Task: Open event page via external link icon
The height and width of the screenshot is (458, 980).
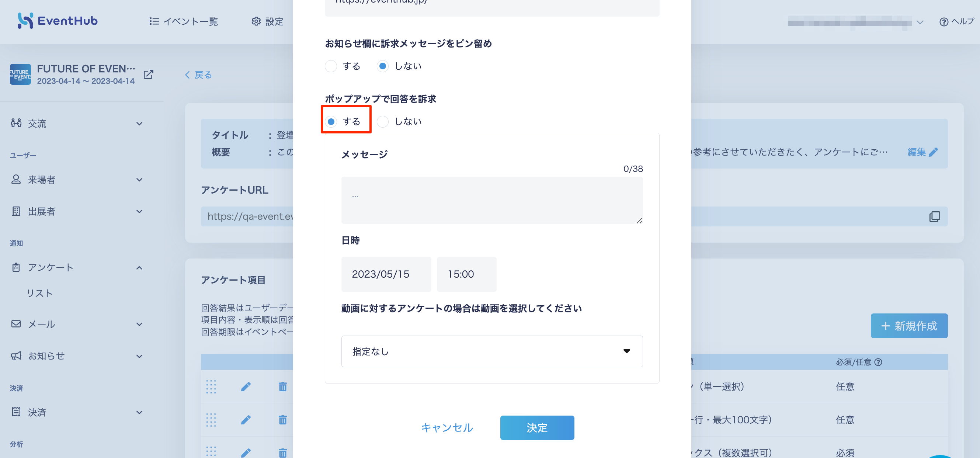Action: 148,74
